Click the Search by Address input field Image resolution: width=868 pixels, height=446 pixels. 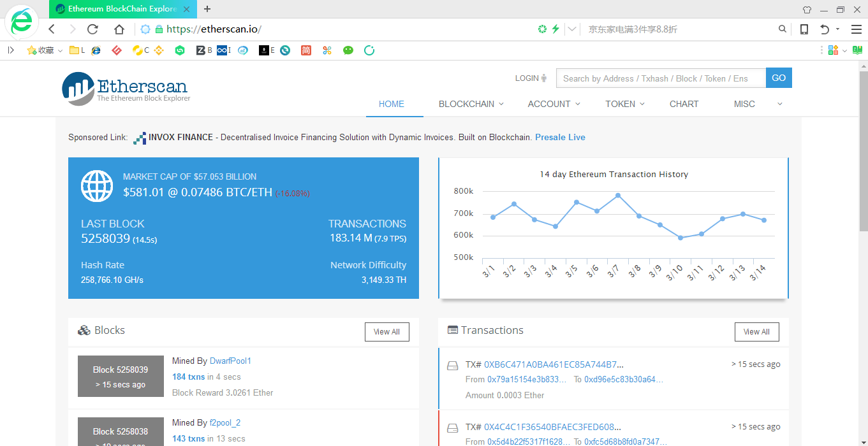(661, 78)
